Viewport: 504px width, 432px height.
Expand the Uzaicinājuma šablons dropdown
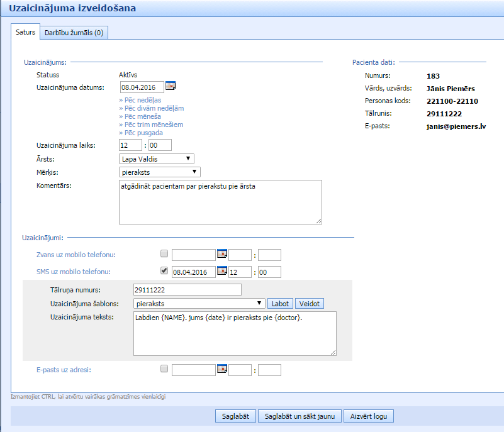[199, 303]
